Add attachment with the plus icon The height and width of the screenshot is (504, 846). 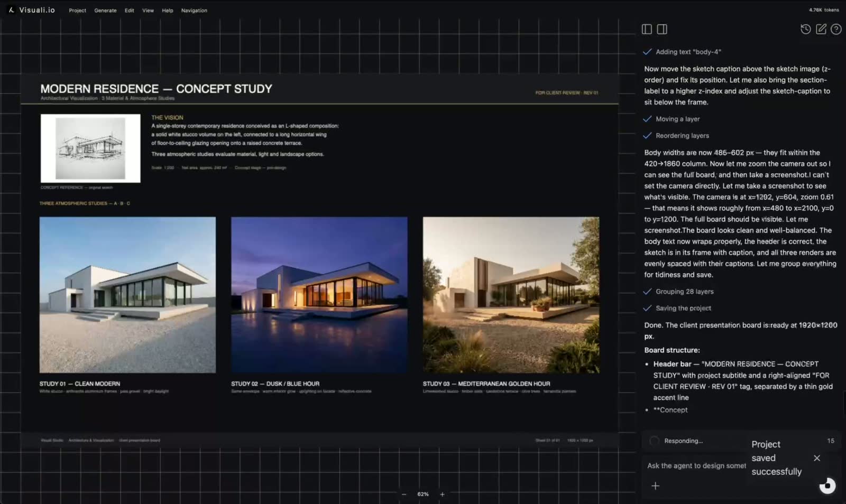click(x=655, y=486)
